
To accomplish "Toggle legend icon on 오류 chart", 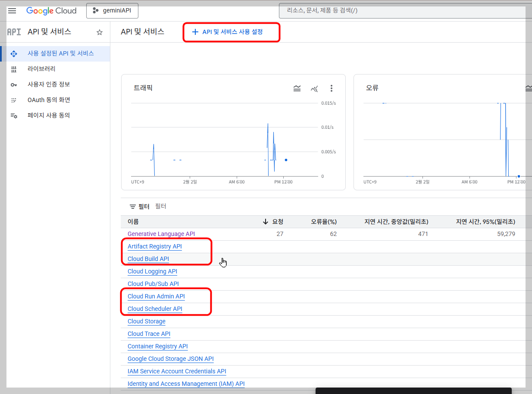I will pyautogui.click(x=529, y=88).
